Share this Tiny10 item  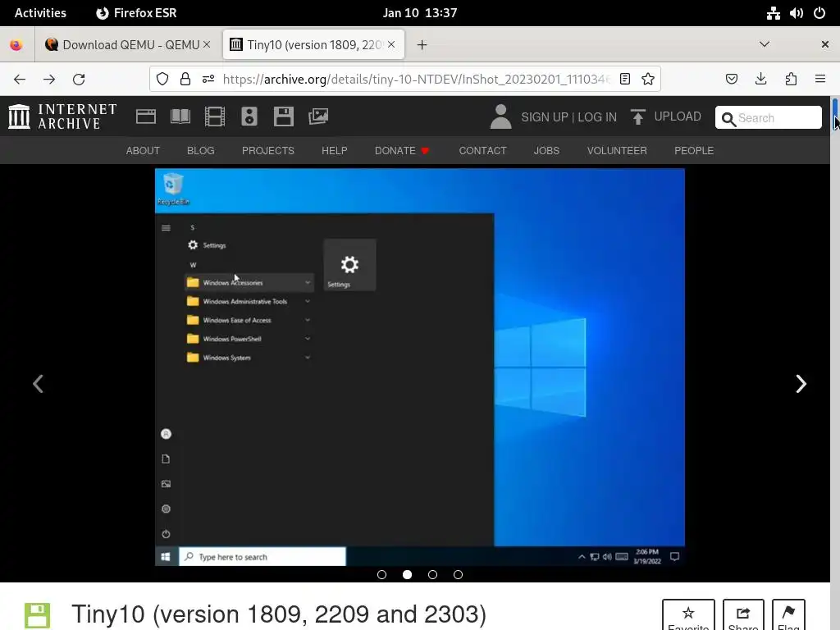(x=743, y=615)
